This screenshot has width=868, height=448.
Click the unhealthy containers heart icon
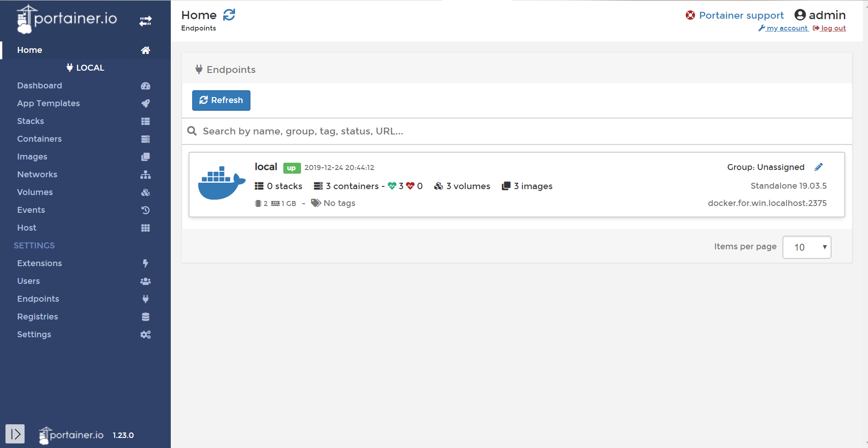pos(410,186)
